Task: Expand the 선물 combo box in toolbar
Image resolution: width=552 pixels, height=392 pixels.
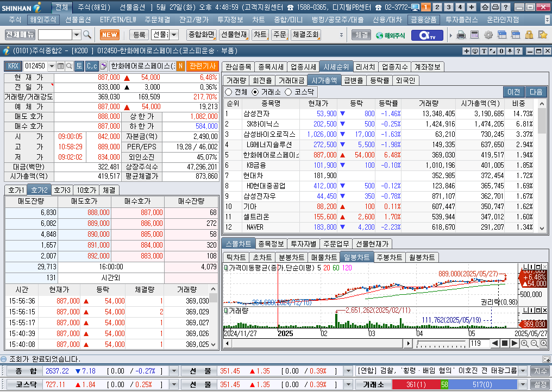Action: coord(174,35)
